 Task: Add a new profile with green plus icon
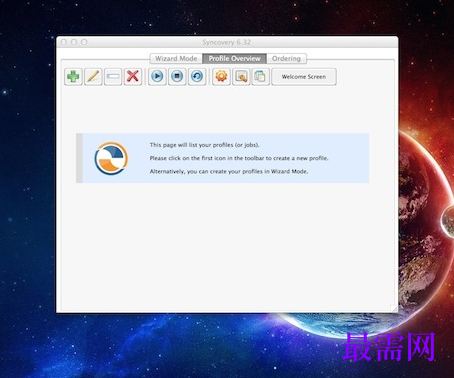pyautogui.click(x=73, y=77)
